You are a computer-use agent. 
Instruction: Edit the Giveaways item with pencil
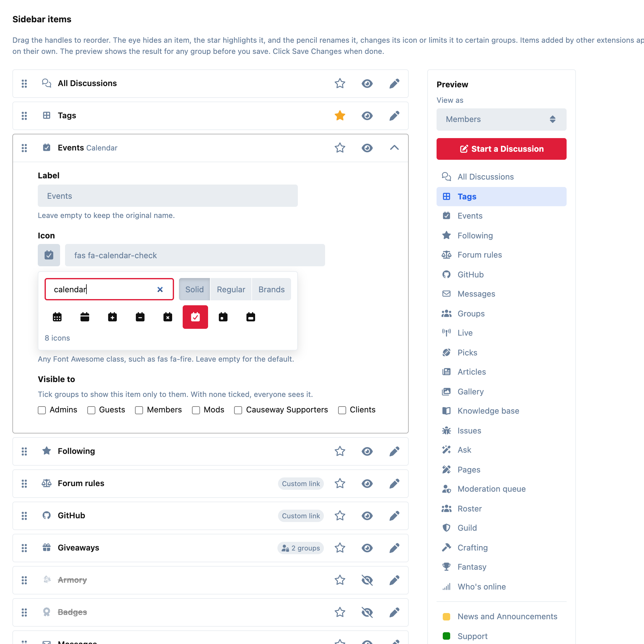tap(394, 548)
